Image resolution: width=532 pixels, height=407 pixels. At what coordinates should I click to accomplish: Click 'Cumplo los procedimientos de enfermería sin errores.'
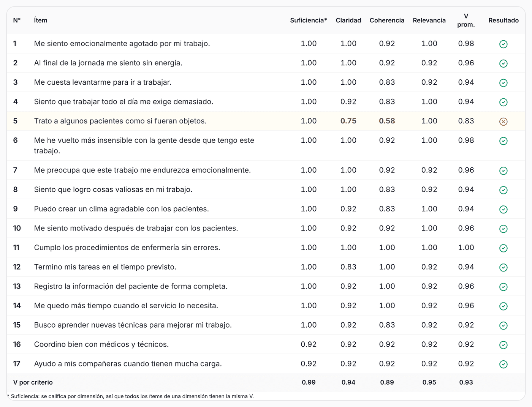(127, 248)
